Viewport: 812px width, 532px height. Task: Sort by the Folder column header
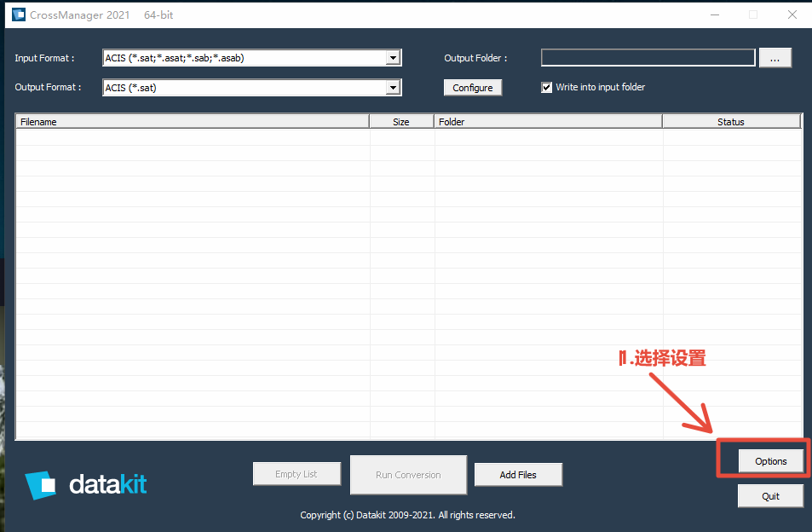(x=548, y=122)
